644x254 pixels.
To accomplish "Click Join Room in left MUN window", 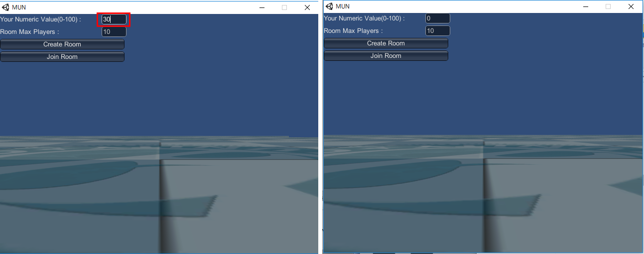I will click(62, 57).
